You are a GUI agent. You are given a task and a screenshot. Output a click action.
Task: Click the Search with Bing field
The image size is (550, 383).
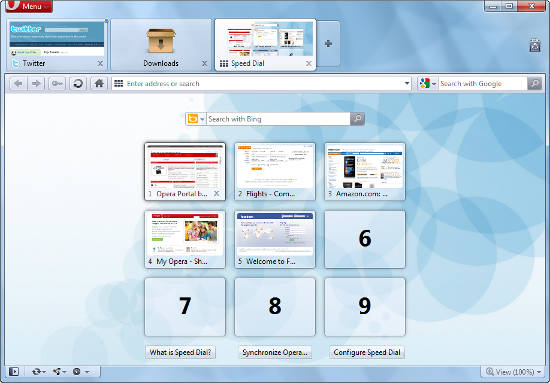pyautogui.click(x=278, y=119)
